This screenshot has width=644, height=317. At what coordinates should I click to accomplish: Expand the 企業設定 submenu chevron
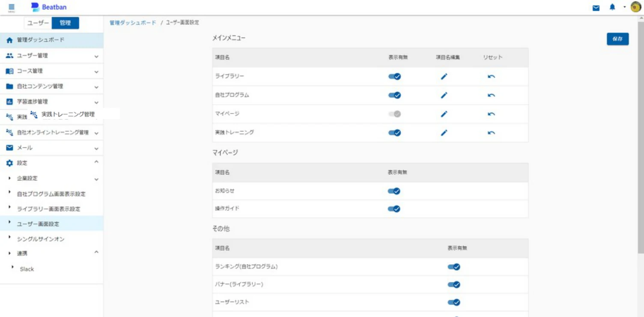point(96,179)
